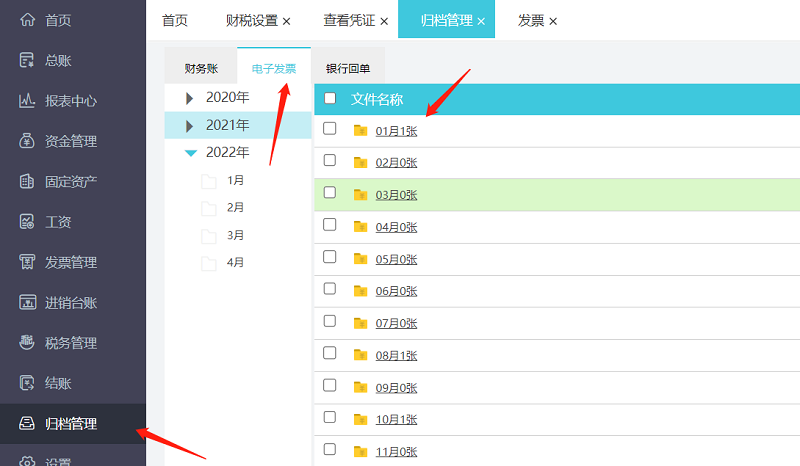Open the 发票管理 sidebar icon
800x466 pixels.
pos(27,262)
